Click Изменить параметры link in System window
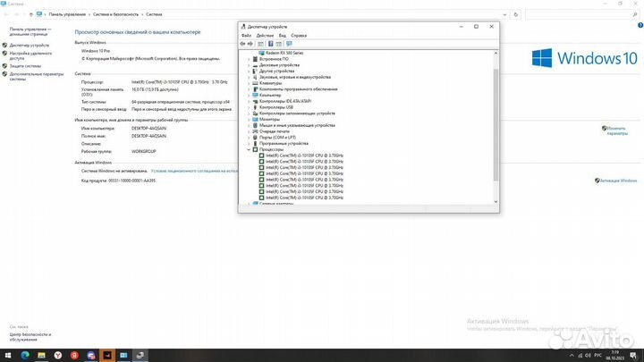 click(617, 130)
